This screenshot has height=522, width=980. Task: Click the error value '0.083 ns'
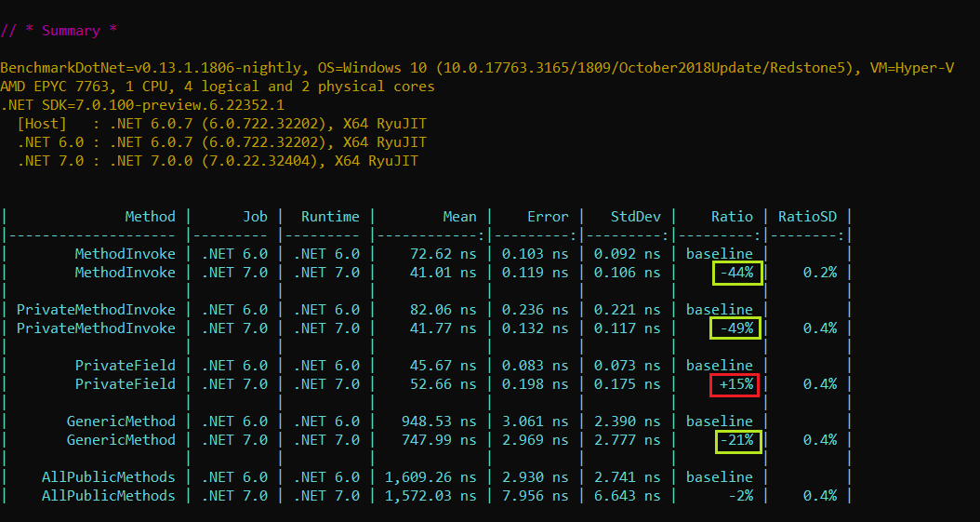[x=535, y=365]
